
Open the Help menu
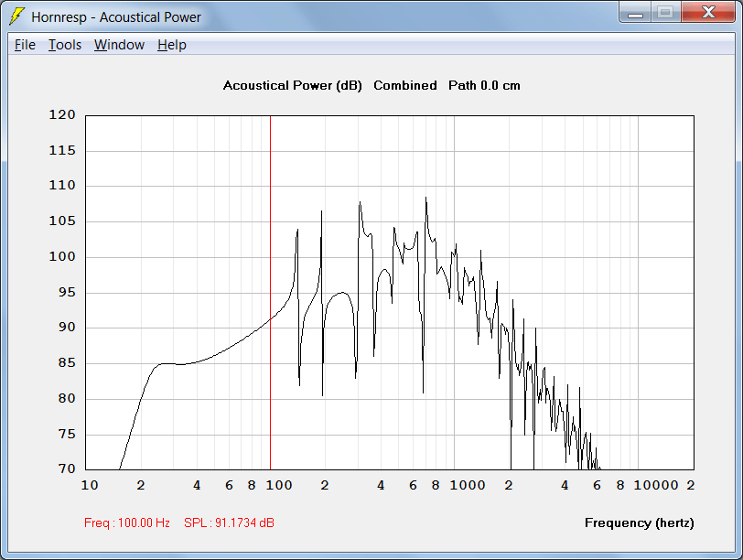[171, 45]
